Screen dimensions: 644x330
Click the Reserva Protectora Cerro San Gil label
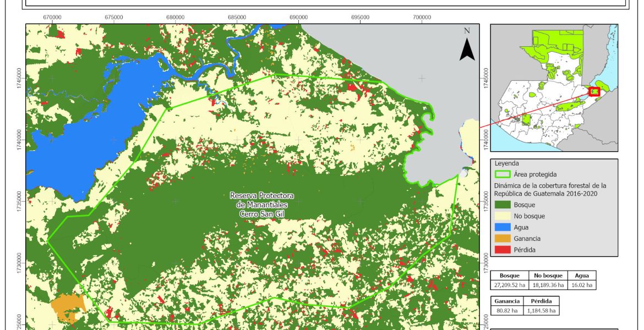coord(262,205)
